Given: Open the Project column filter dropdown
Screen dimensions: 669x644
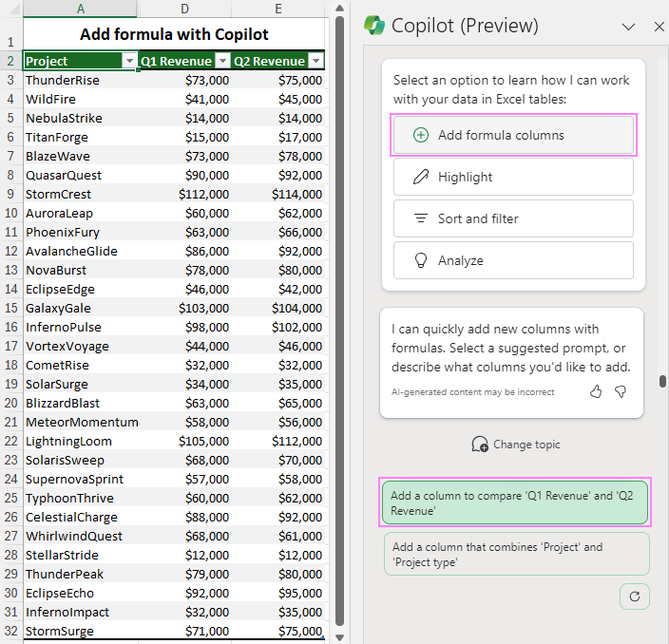Looking at the screenshot, I should pos(129,61).
